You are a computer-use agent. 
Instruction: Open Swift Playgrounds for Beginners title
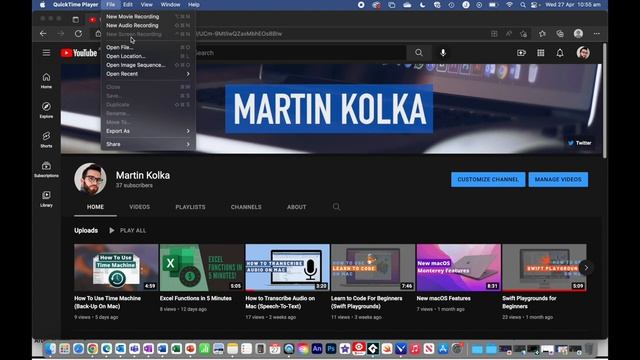coord(529,302)
